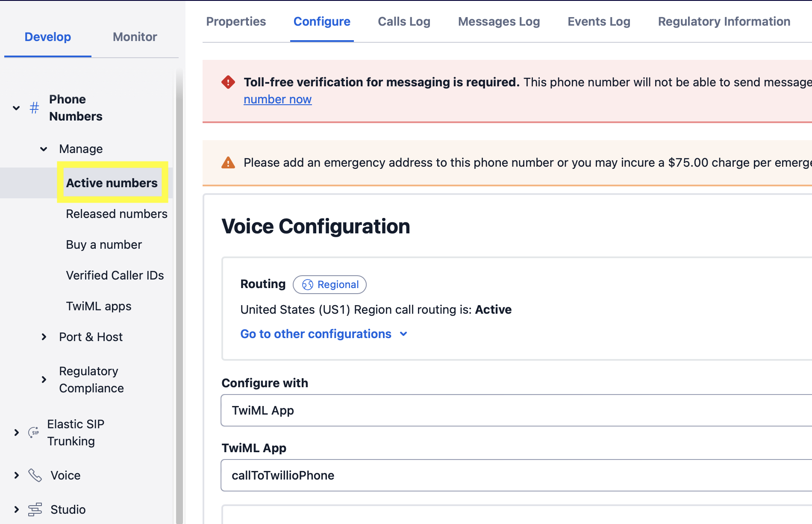Image resolution: width=812 pixels, height=524 pixels.
Task: Expand the Port & Host section
Action: [x=44, y=337]
